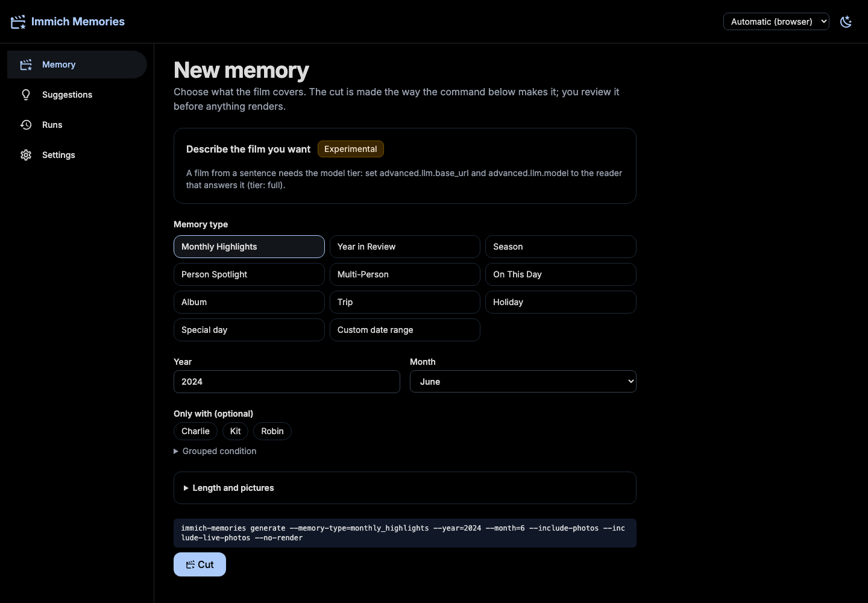Click the immich-memories generate command text
Viewport: 868px width, 603px height.
pyautogui.click(x=405, y=533)
